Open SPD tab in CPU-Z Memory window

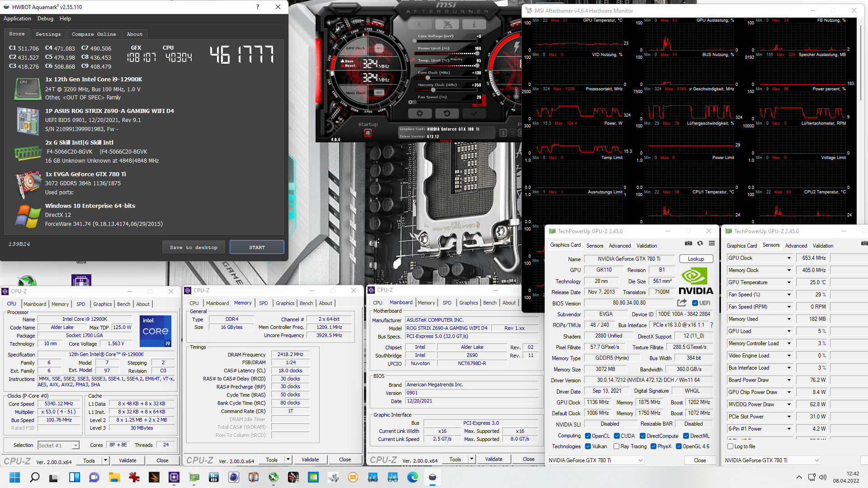click(x=263, y=303)
